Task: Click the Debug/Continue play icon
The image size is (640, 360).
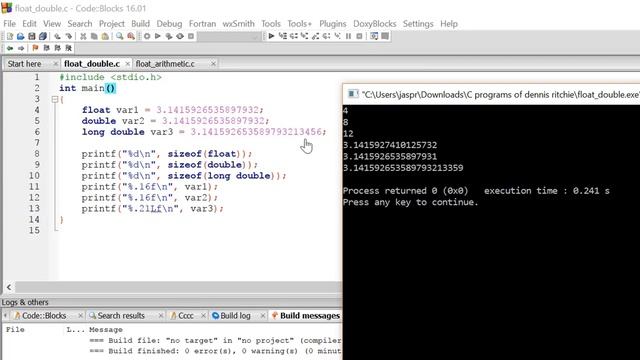Action: tap(271, 36)
